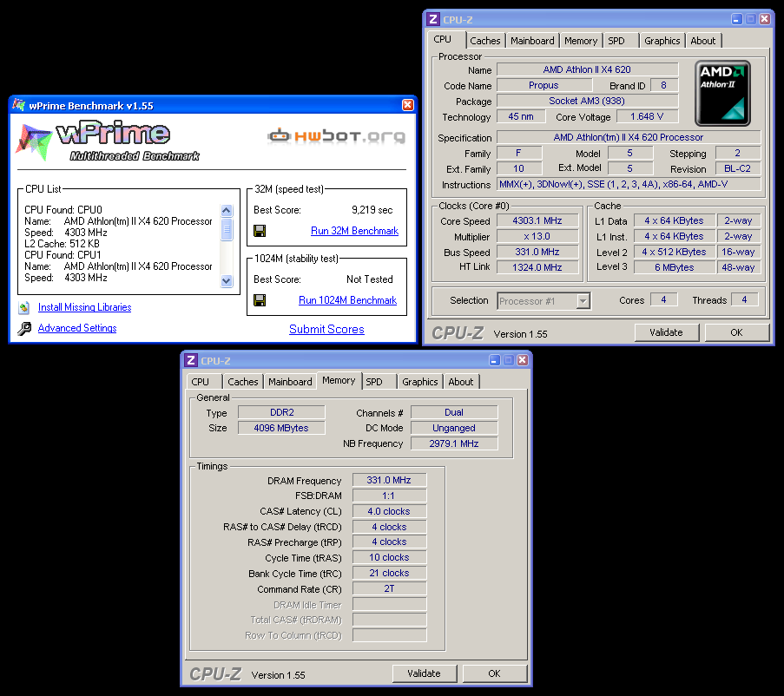
Task: Click the Bank Cycle Time value 21 clocks
Action: click(x=389, y=573)
